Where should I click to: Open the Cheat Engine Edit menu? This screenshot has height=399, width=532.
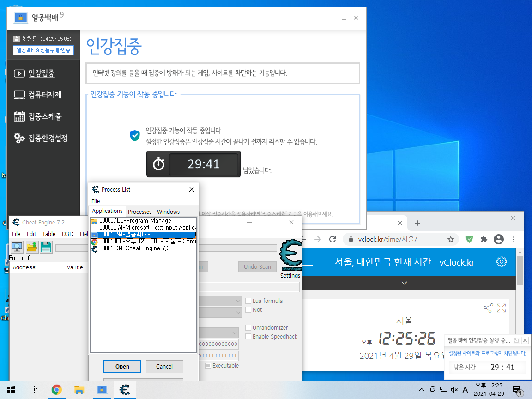pyautogui.click(x=31, y=234)
